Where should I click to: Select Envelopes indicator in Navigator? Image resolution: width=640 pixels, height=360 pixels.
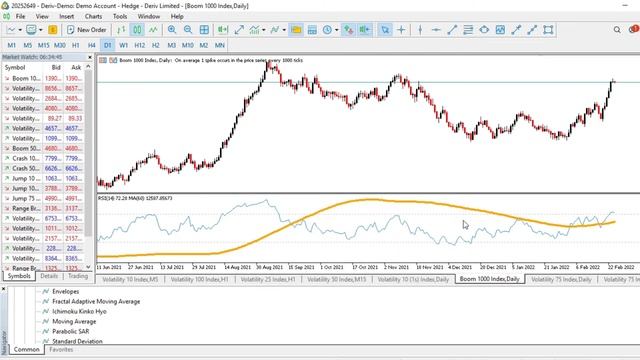click(x=65, y=291)
